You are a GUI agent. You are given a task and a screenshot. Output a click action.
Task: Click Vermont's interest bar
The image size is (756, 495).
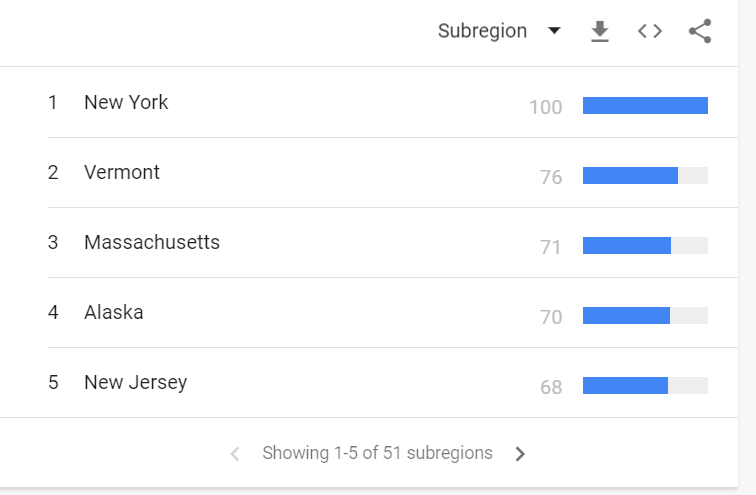645,175
